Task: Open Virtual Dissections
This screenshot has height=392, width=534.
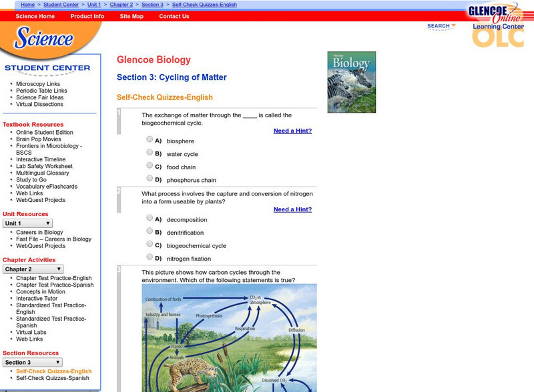Action: pos(39,104)
